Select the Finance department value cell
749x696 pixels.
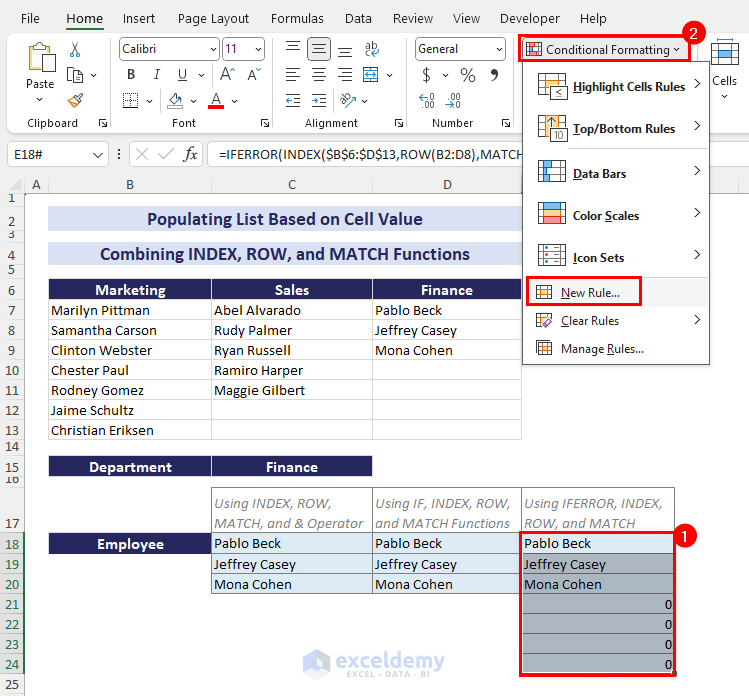pos(292,467)
